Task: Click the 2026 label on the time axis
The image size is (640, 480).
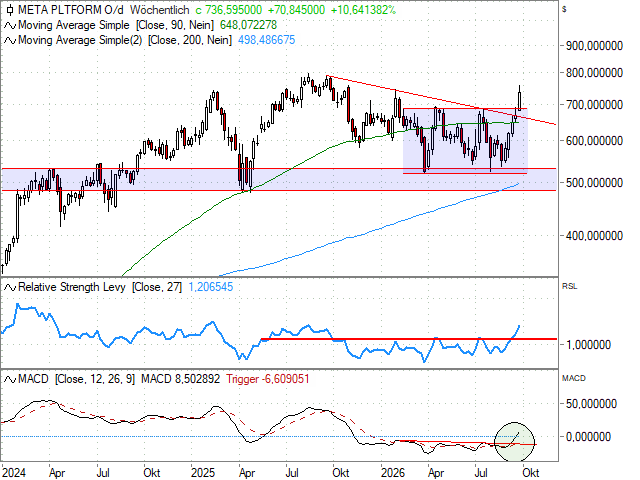Action: [x=393, y=473]
